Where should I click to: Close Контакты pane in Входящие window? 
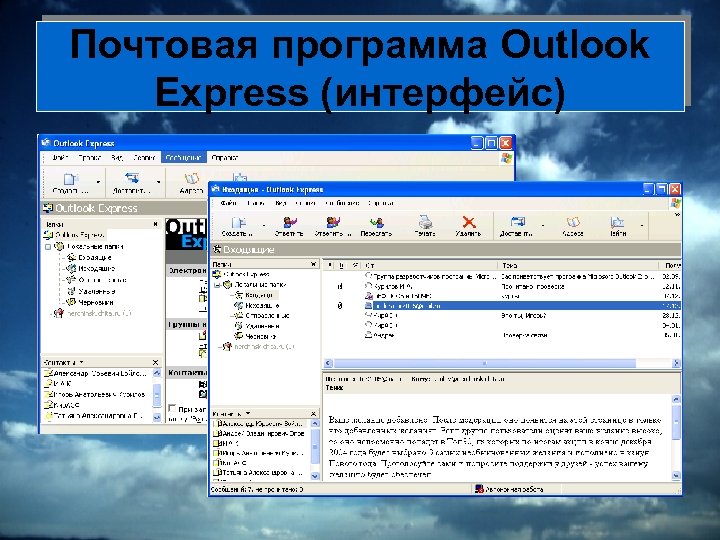tap(313, 413)
